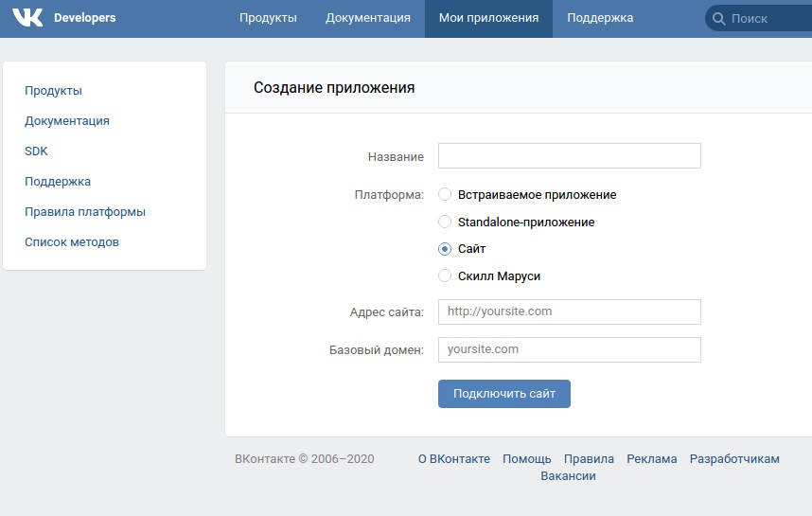Viewport: 812px width, 516px height.
Task: Select the Встраиваемое приложение radio button
Action: pos(444,194)
